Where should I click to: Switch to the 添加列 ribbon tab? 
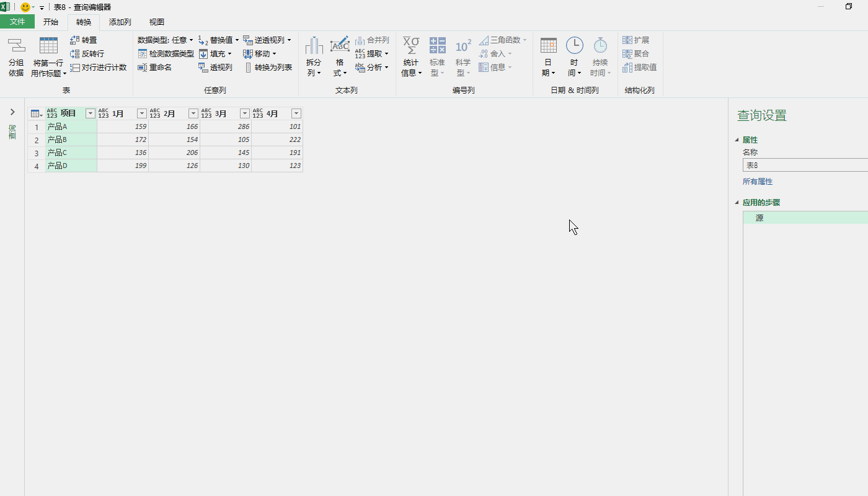(x=119, y=22)
